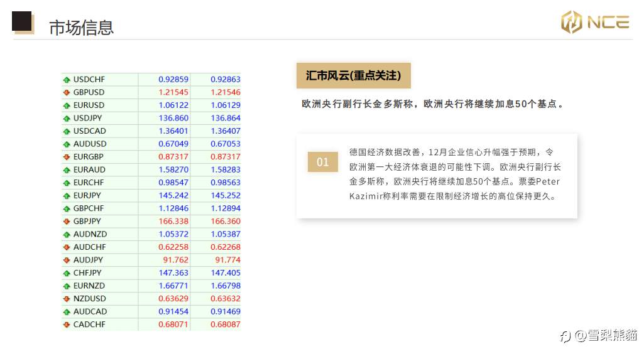Screen dimensions: 644x359
Task: Click the bid price 0.68071
Action: 173,324
